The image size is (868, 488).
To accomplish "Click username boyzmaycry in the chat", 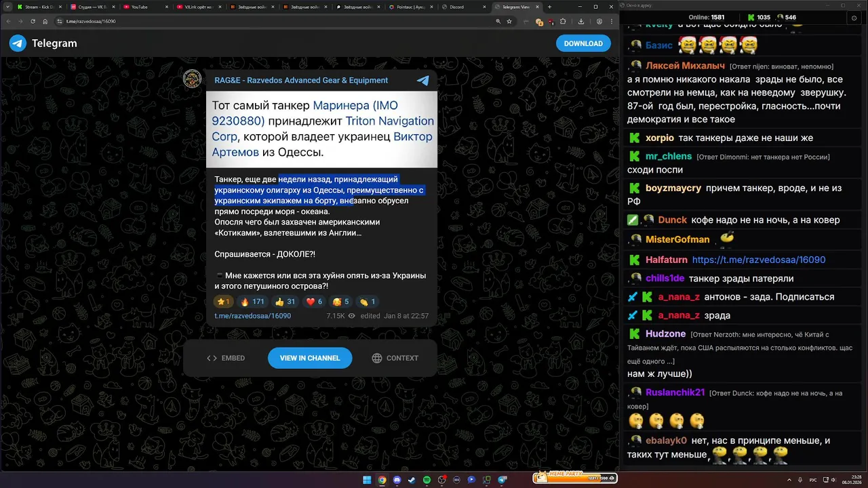I will click(x=673, y=188).
